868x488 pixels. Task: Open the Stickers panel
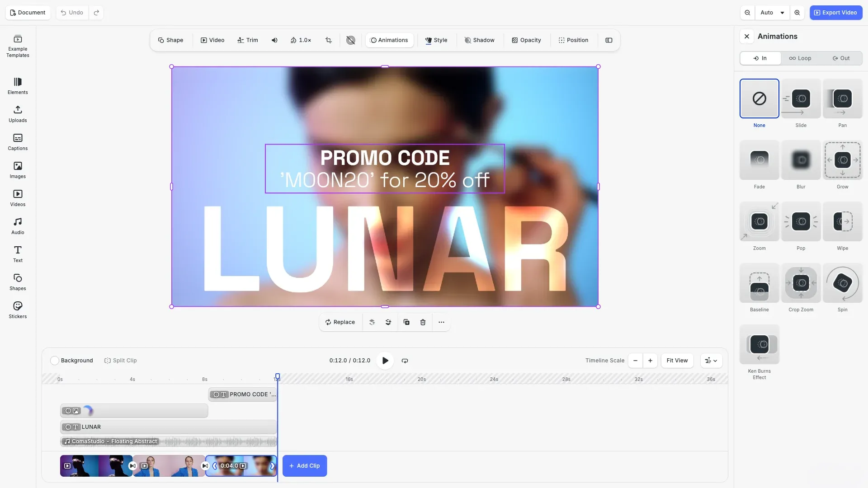coord(18,310)
